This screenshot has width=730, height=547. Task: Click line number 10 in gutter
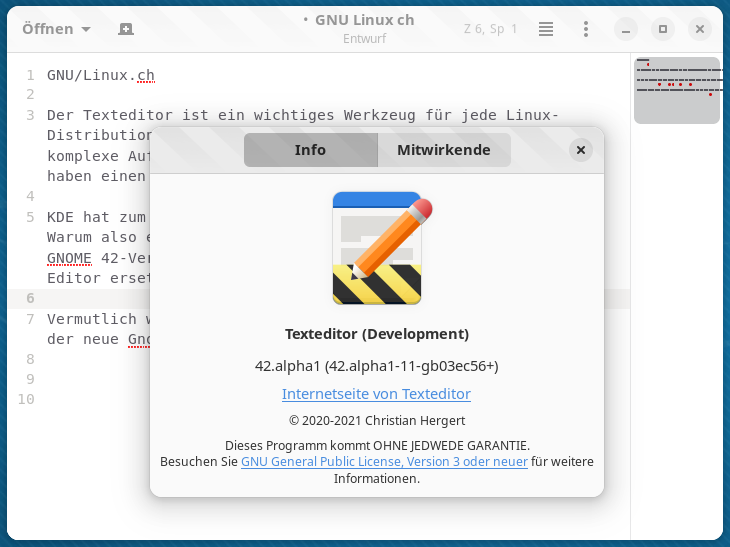click(26, 399)
